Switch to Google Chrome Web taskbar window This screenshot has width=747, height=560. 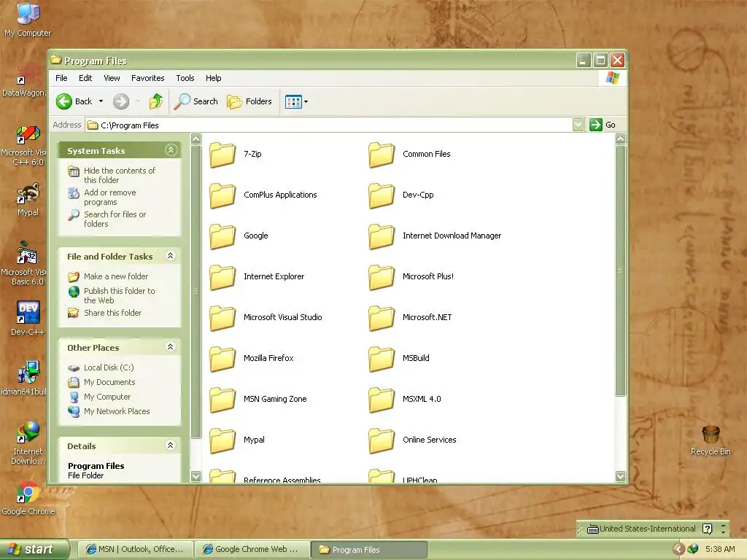point(252,550)
